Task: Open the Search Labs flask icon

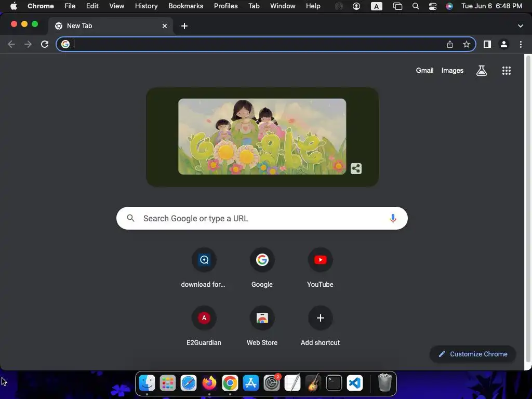Action: 482,71
